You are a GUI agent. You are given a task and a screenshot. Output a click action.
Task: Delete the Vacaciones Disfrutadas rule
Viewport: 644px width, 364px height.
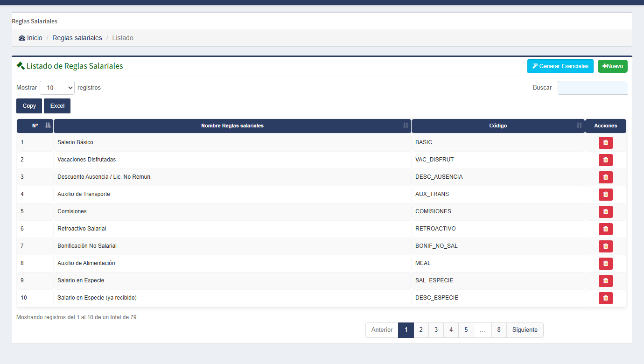605,160
